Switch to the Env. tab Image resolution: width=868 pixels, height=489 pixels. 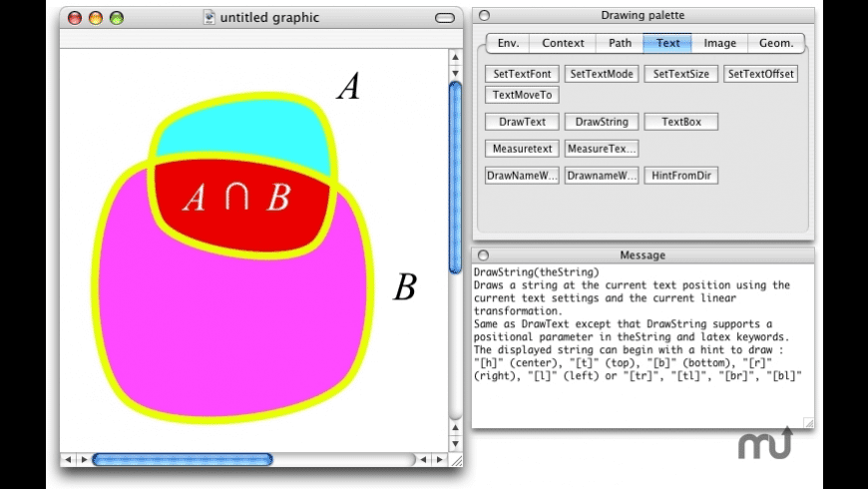[508, 43]
